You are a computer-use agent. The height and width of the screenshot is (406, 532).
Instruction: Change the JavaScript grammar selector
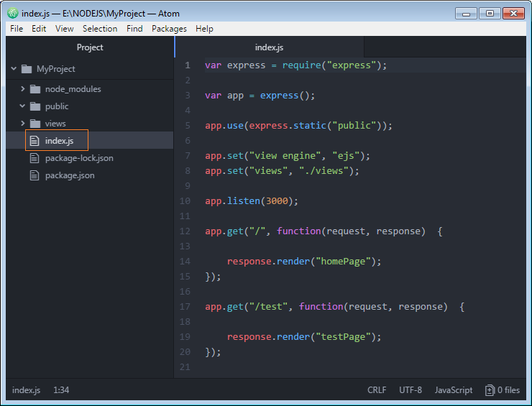coord(454,390)
